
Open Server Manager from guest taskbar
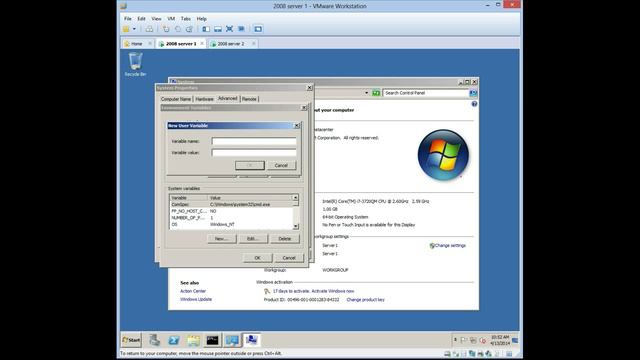pyautogui.click(x=154, y=340)
